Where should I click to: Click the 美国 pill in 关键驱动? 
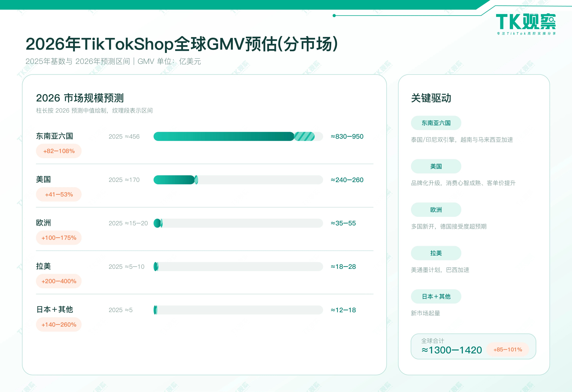[x=436, y=166]
